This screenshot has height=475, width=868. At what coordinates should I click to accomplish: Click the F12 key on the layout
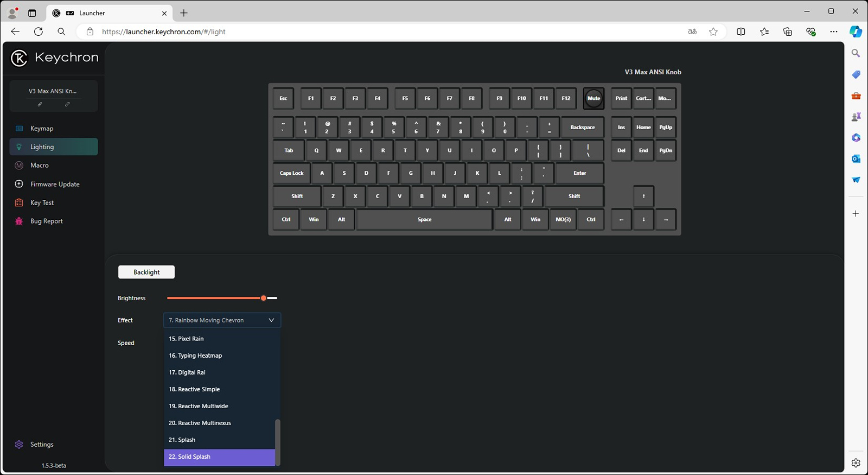coord(566,98)
